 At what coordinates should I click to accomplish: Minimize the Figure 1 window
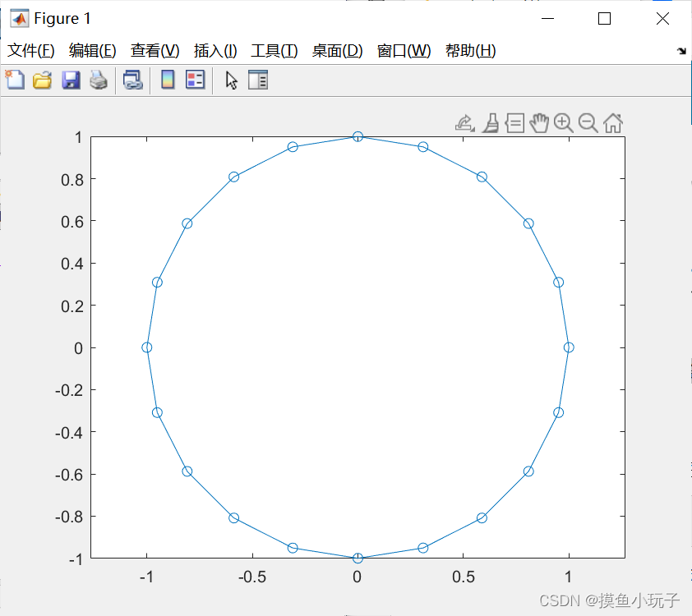click(547, 19)
